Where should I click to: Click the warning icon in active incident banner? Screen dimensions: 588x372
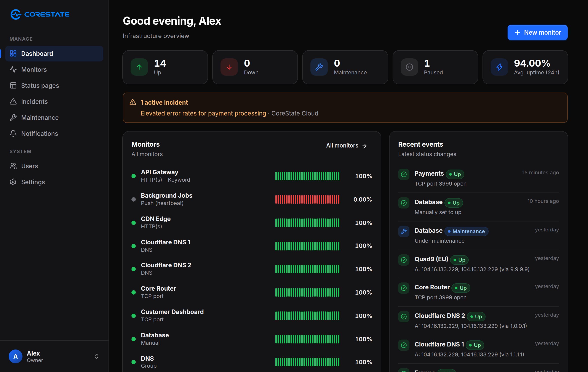coord(133,102)
